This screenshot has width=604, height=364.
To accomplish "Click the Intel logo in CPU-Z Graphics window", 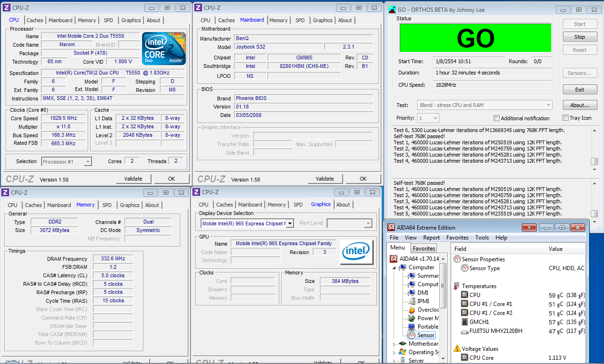I will point(356,252).
